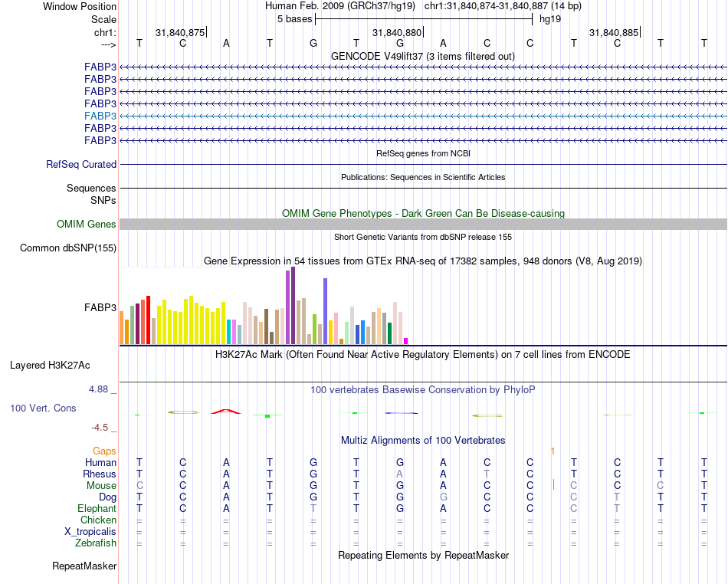The image size is (728, 584).
Task: Click the SNPs track label
Action: (x=103, y=200)
